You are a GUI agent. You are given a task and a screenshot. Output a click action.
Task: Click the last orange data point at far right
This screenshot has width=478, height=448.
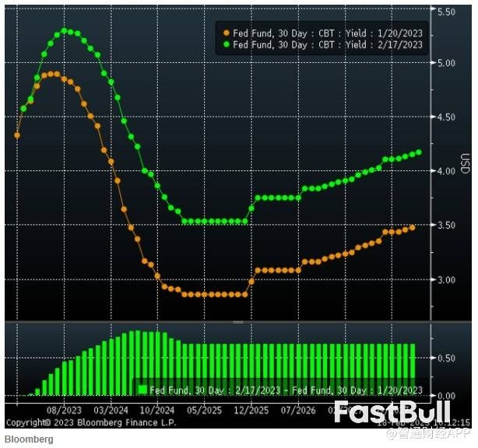point(412,227)
